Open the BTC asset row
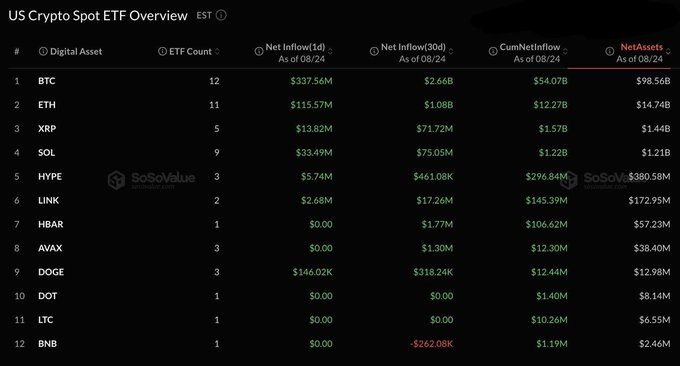680x366 pixels. pos(340,81)
